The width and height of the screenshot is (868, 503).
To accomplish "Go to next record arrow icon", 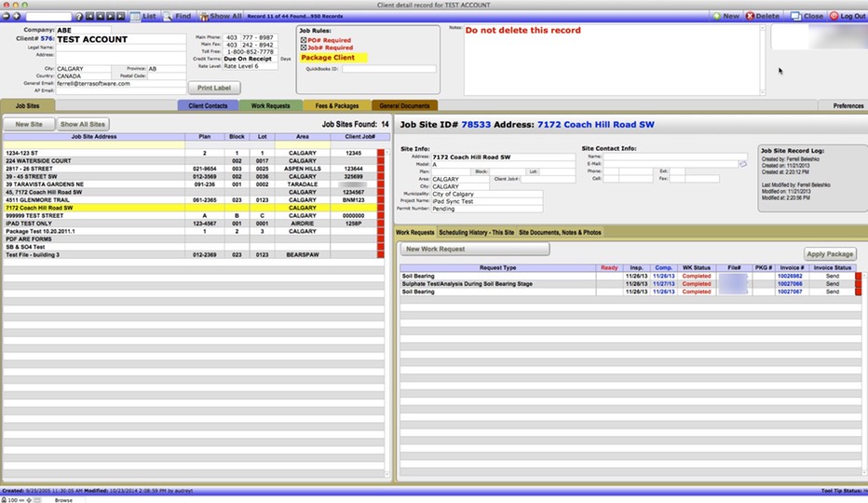I will (x=110, y=16).
